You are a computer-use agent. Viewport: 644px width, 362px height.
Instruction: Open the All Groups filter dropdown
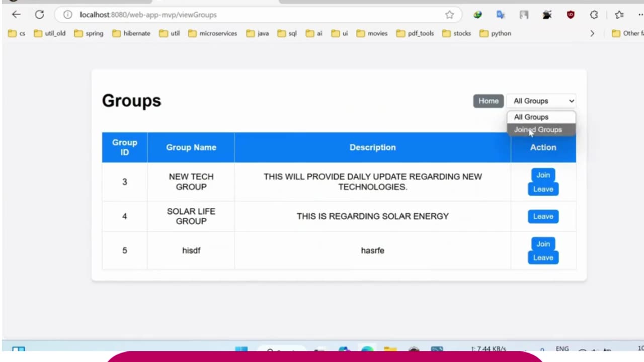(x=541, y=101)
